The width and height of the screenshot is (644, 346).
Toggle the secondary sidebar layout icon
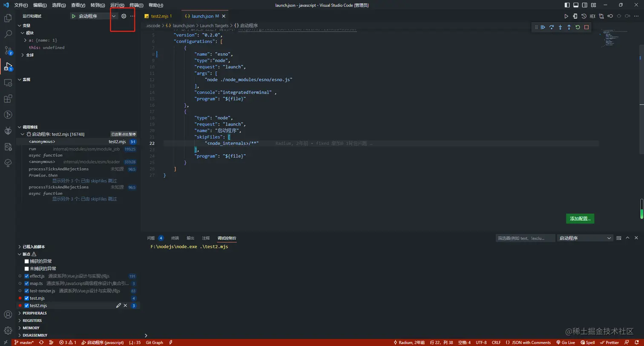(x=584, y=5)
